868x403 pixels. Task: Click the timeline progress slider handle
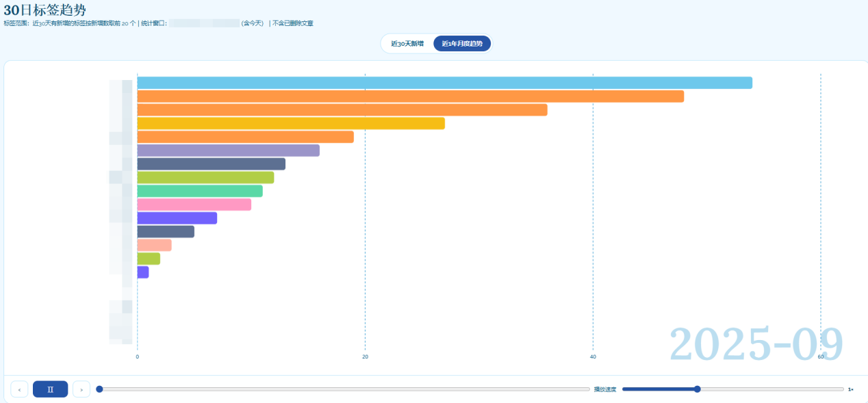(99, 389)
